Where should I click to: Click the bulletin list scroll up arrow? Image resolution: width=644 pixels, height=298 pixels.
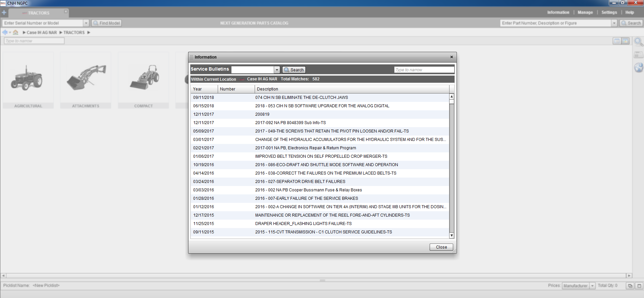click(452, 97)
